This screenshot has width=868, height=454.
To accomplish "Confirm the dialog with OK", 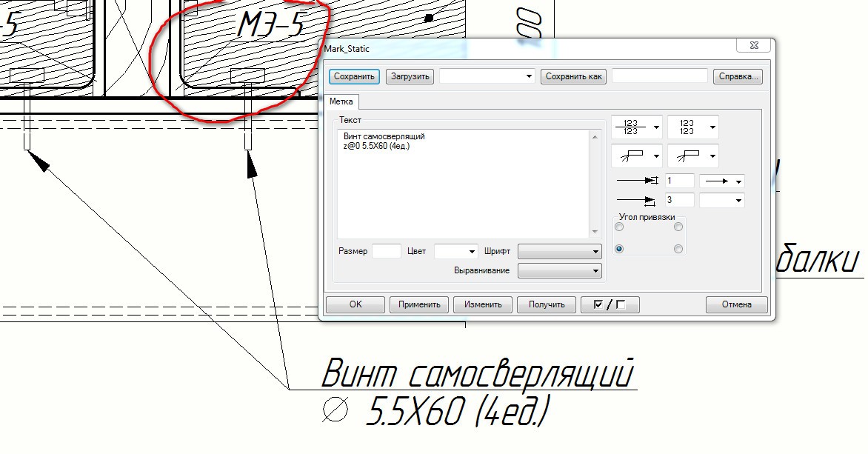I will (x=355, y=304).
